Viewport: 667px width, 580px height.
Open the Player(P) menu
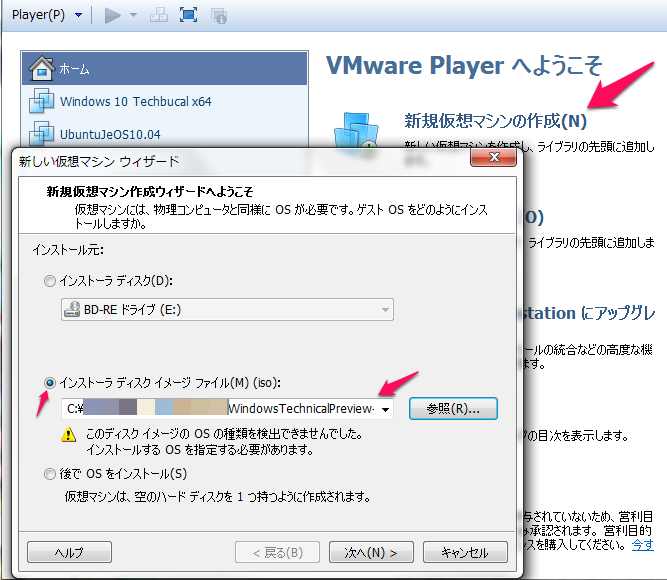(46, 15)
